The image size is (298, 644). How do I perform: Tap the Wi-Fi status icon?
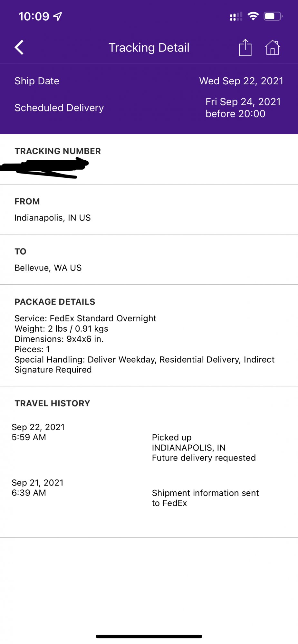[x=253, y=16]
